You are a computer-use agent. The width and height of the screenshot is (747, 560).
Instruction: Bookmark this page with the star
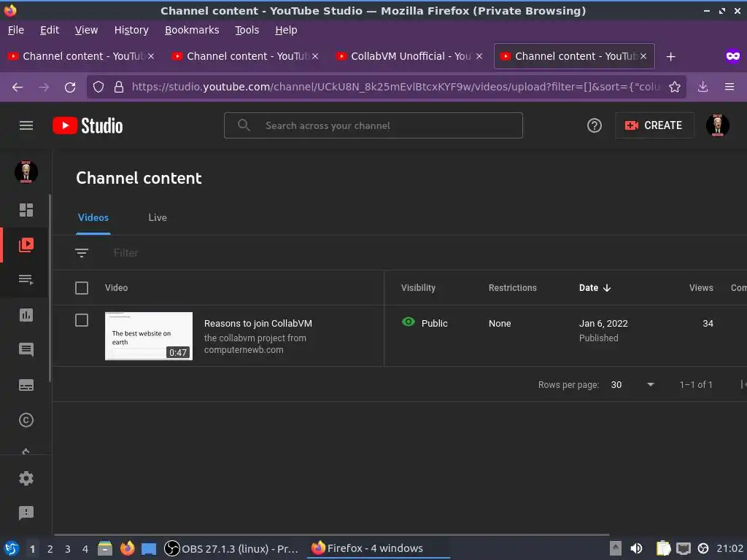[675, 87]
